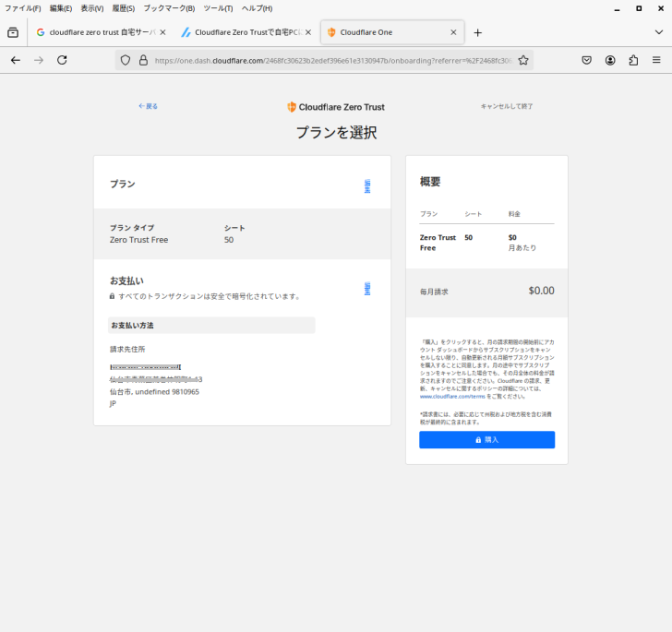Click the 月あたり price text
The width and height of the screenshot is (672, 632).
[522, 247]
